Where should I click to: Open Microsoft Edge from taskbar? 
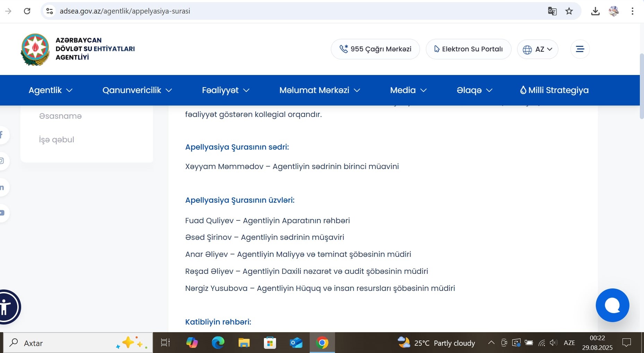coord(218,343)
